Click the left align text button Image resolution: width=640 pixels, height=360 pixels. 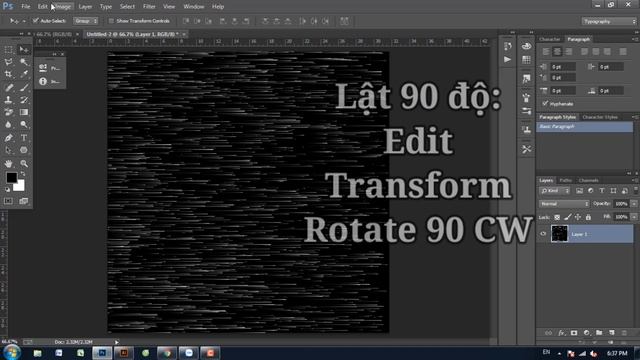click(546, 52)
